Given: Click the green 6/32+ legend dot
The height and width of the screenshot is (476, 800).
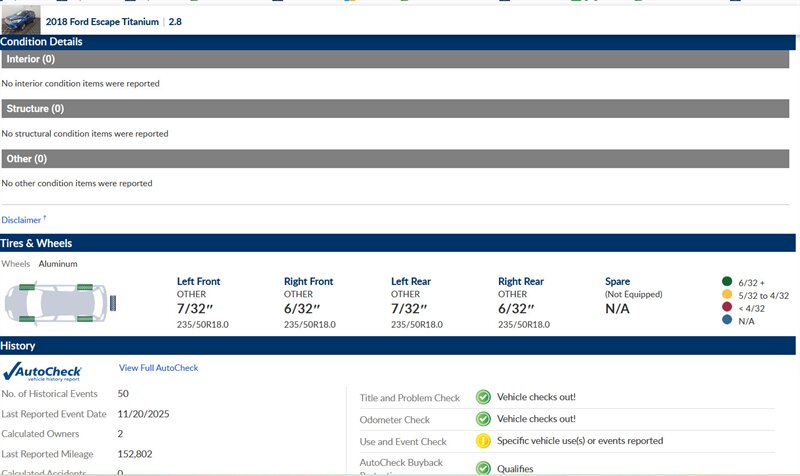Looking at the screenshot, I should pyautogui.click(x=727, y=282).
